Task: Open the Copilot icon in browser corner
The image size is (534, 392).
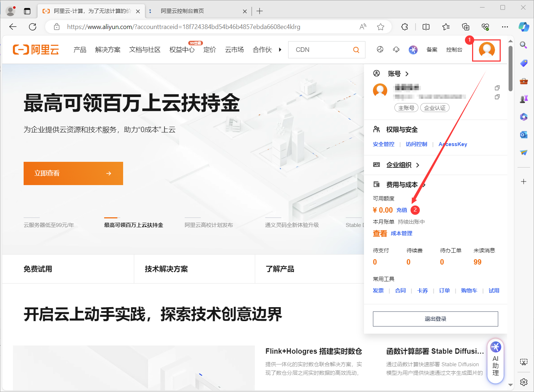Action: point(524,27)
